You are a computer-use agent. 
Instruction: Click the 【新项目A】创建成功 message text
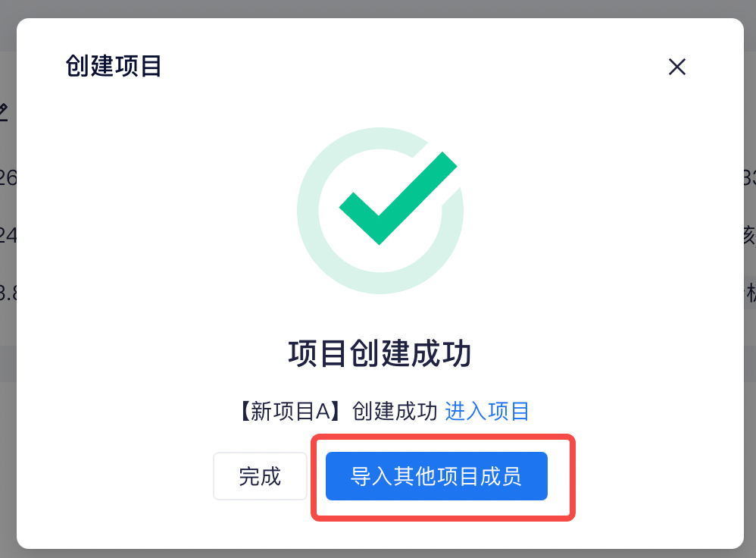pyautogui.click(x=338, y=412)
